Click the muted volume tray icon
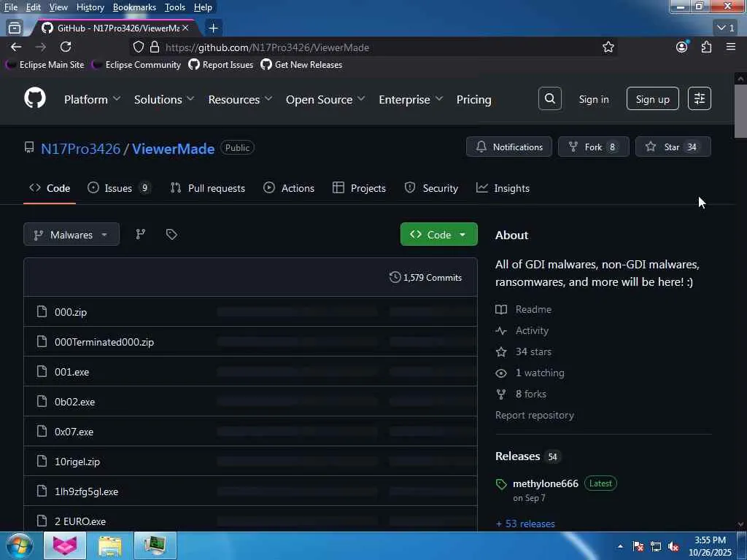 point(673,547)
